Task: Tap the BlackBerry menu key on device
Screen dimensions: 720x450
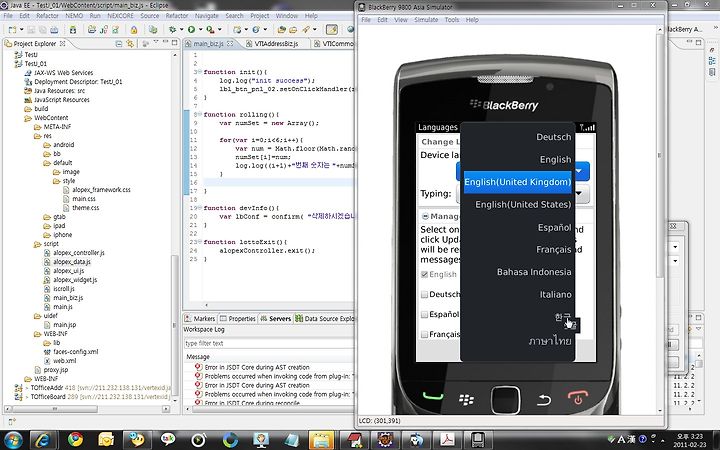Action: click(466, 399)
